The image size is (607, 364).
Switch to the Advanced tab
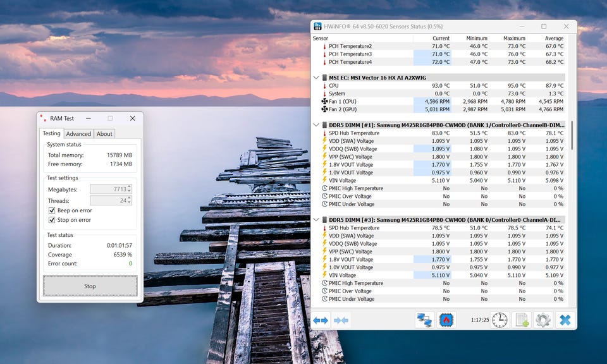pos(78,134)
